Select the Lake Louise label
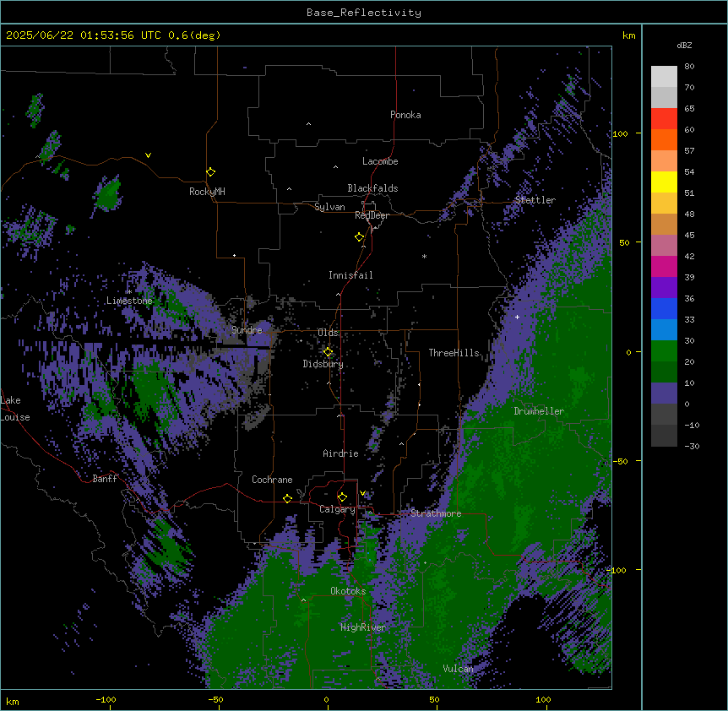 pos(15,409)
